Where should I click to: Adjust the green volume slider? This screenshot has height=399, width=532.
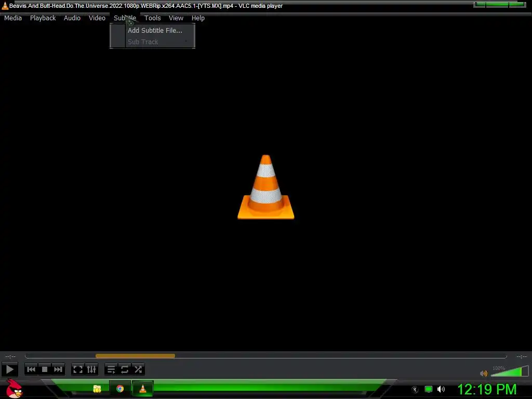click(510, 371)
